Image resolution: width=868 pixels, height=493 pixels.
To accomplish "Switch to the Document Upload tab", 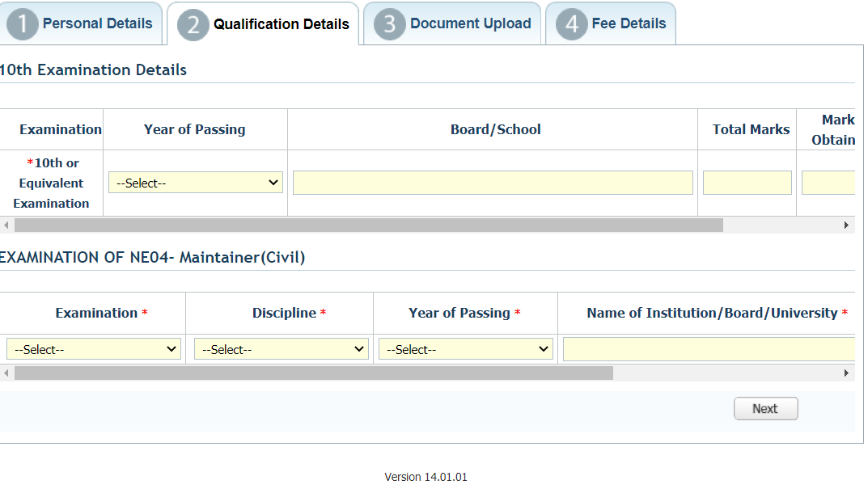I will click(470, 23).
